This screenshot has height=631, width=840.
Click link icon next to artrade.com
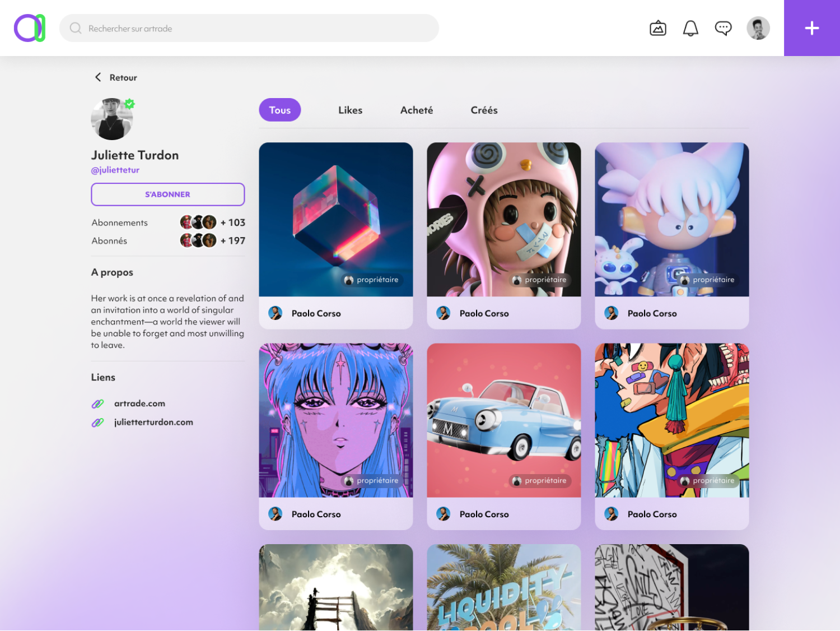(x=97, y=403)
